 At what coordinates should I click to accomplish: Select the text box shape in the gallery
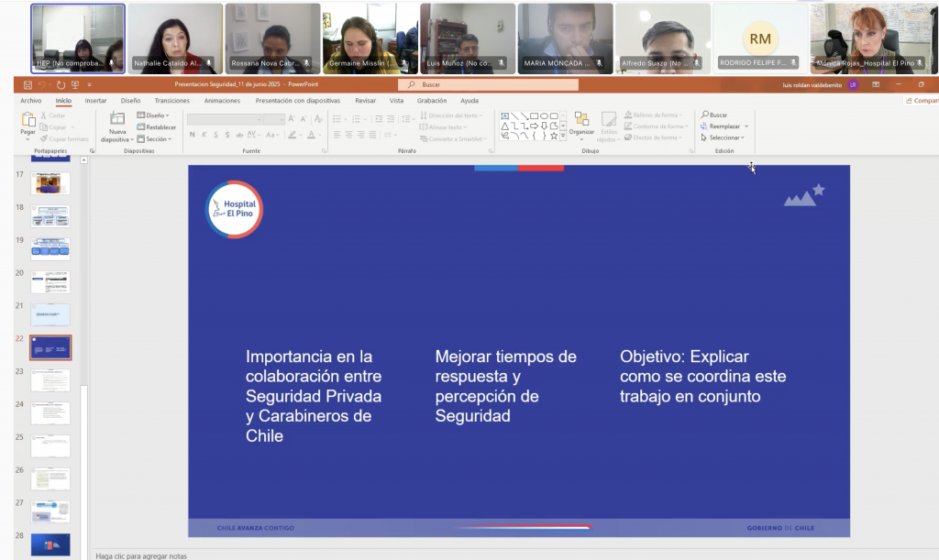tap(505, 116)
